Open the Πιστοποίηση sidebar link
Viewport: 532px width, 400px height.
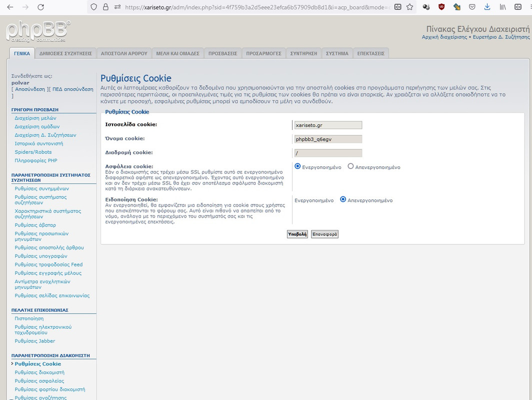[x=29, y=318]
